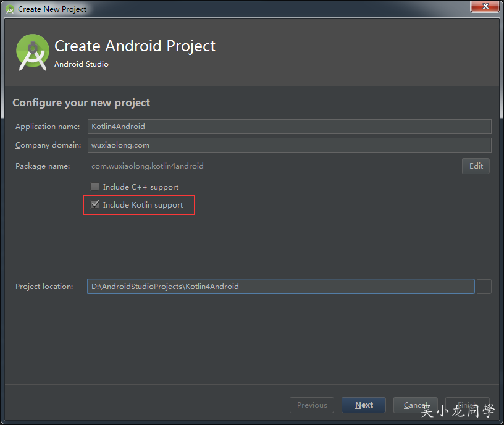Click the 'Create New Project' window title
The width and height of the screenshot is (504, 425).
(52, 9)
